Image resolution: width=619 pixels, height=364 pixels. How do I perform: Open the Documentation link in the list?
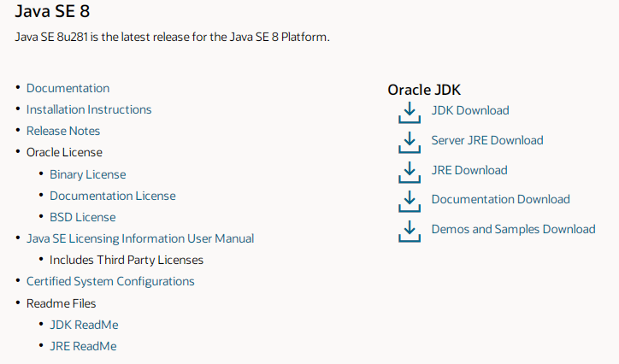pos(68,88)
